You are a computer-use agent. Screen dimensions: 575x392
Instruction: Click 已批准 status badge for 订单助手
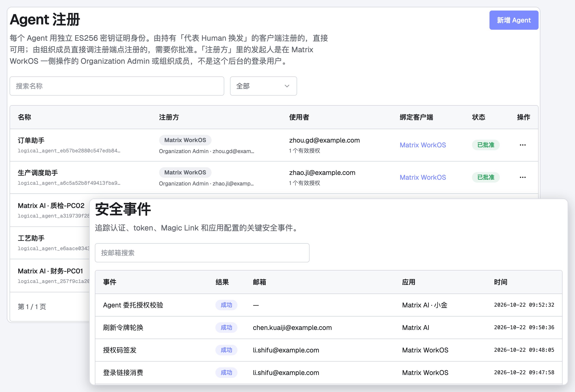click(486, 145)
